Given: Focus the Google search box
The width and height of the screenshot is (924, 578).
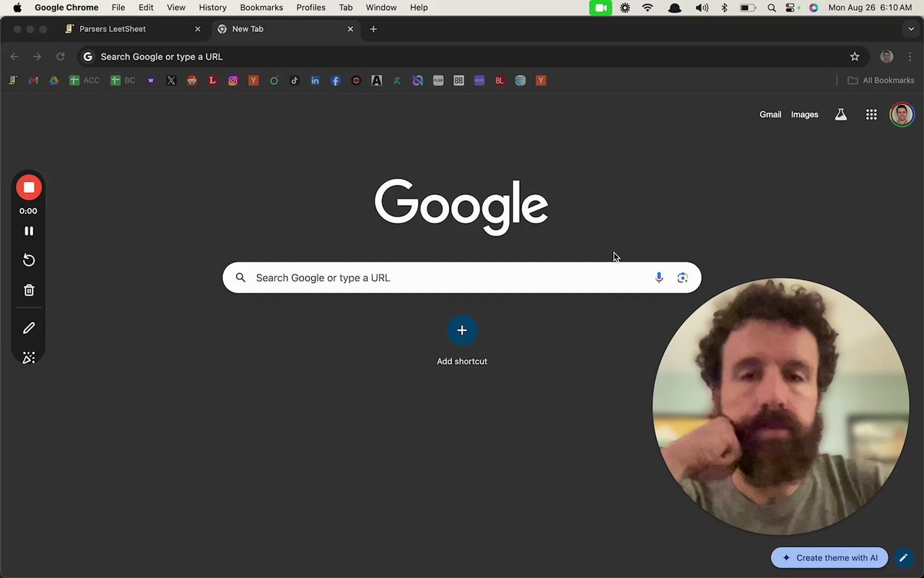Looking at the screenshot, I should click(x=462, y=278).
